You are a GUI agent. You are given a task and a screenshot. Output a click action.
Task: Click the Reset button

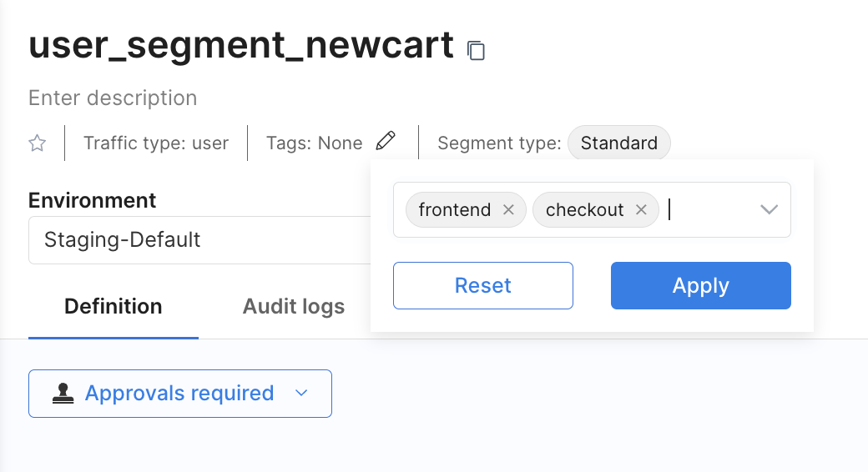click(482, 286)
